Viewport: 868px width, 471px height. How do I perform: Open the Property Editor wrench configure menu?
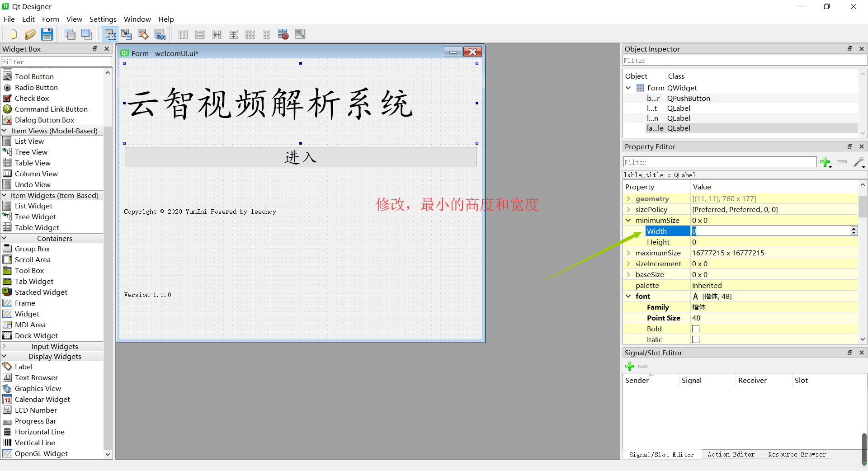point(859,162)
